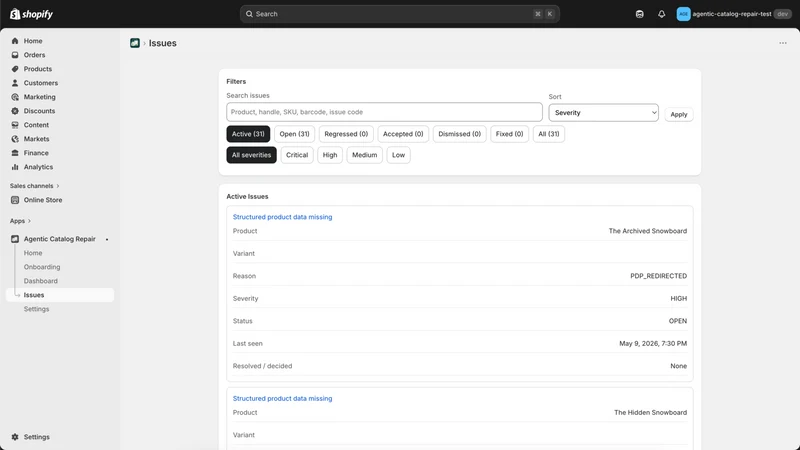Click the May 9, 2026, 7:30 PM value
Screen dimensions: 800x450
653,343
